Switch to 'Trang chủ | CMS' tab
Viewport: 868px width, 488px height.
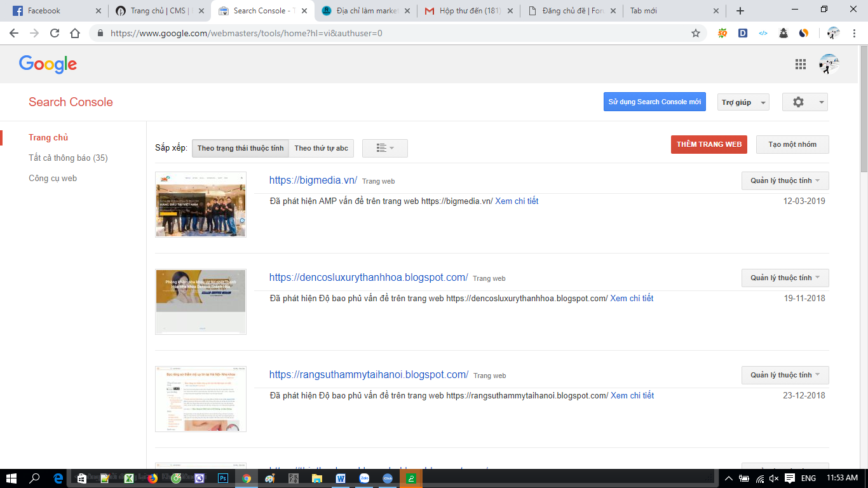click(159, 11)
